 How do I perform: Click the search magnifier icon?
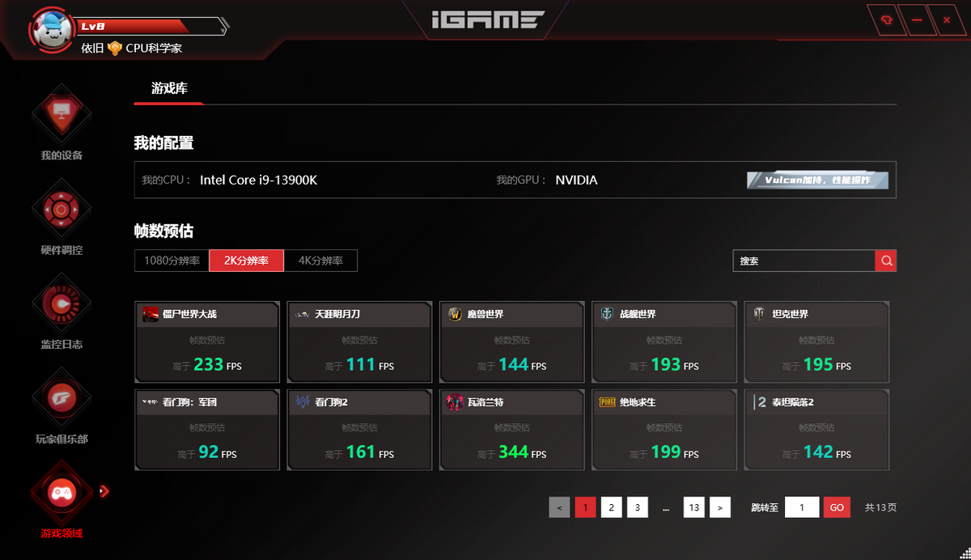[x=885, y=261]
